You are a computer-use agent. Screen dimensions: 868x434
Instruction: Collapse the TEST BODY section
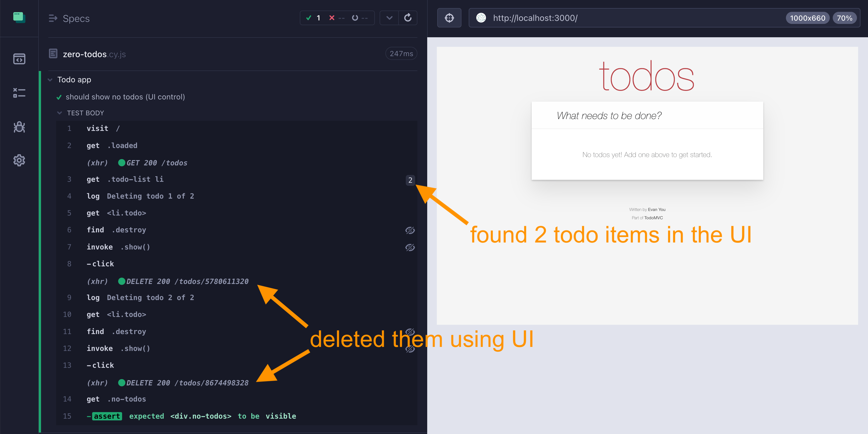pyautogui.click(x=60, y=113)
